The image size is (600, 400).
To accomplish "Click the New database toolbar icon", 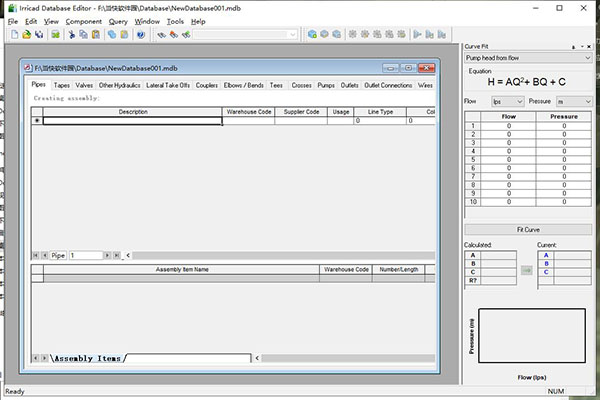I will (x=13, y=34).
